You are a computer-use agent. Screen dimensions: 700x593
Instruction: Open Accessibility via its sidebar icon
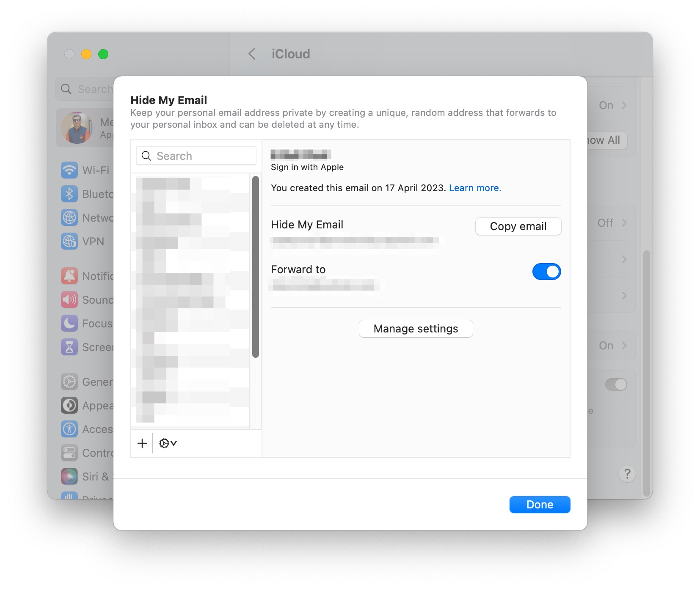(69, 429)
